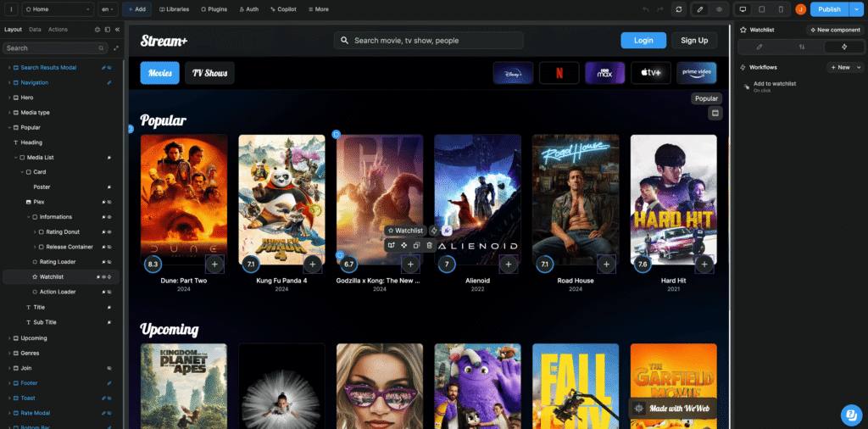Image resolution: width=868 pixels, height=429 pixels.
Task: Select the tablet breakpoint icon
Action: [x=762, y=9]
